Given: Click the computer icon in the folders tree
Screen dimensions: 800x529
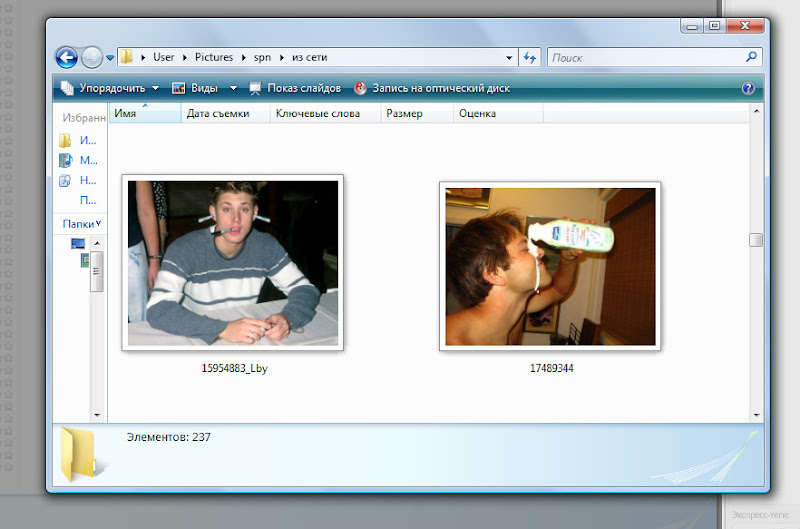Looking at the screenshot, I should [x=78, y=243].
